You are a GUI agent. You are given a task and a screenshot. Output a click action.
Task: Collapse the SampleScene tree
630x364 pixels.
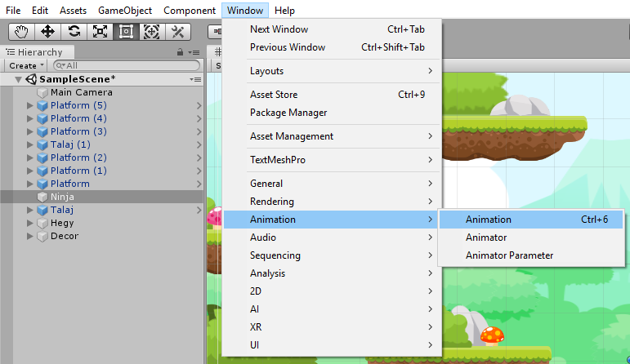19,79
